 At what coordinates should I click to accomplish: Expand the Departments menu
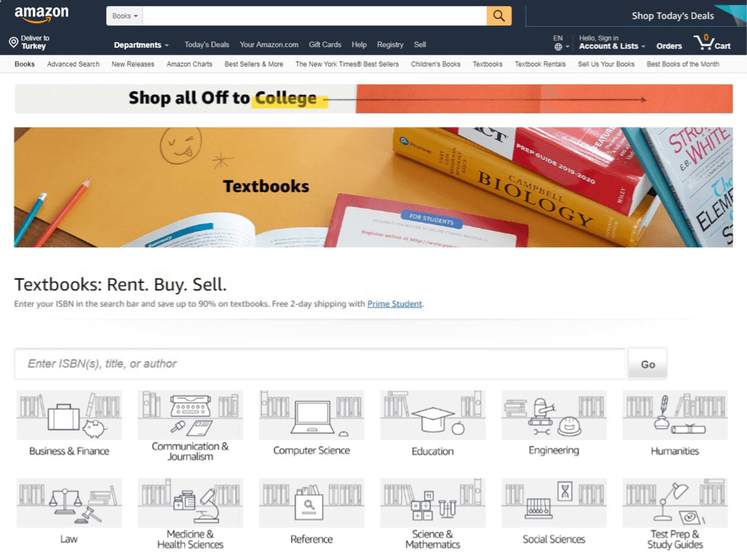click(x=141, y=45)
